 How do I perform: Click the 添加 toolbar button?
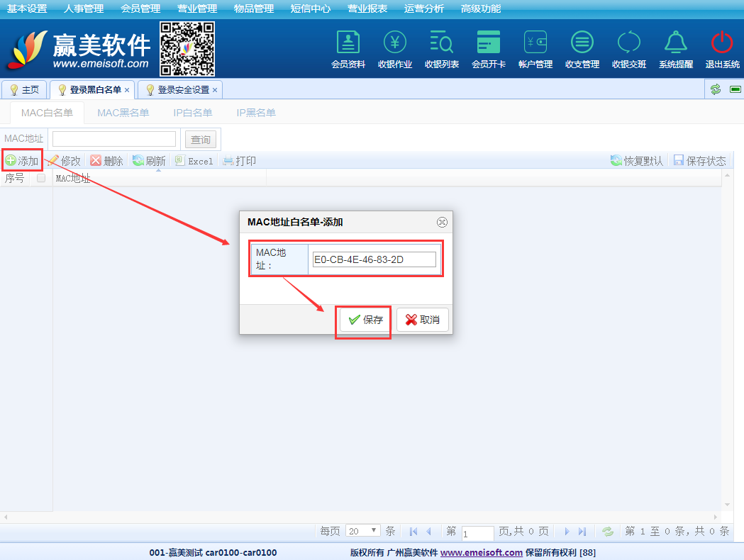click(22, 161)
